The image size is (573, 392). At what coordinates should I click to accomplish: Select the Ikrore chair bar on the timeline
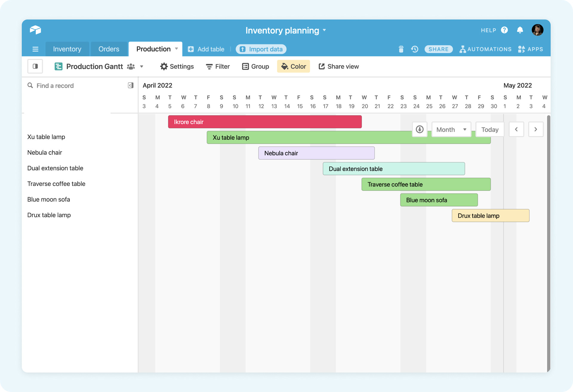(264, 122)
